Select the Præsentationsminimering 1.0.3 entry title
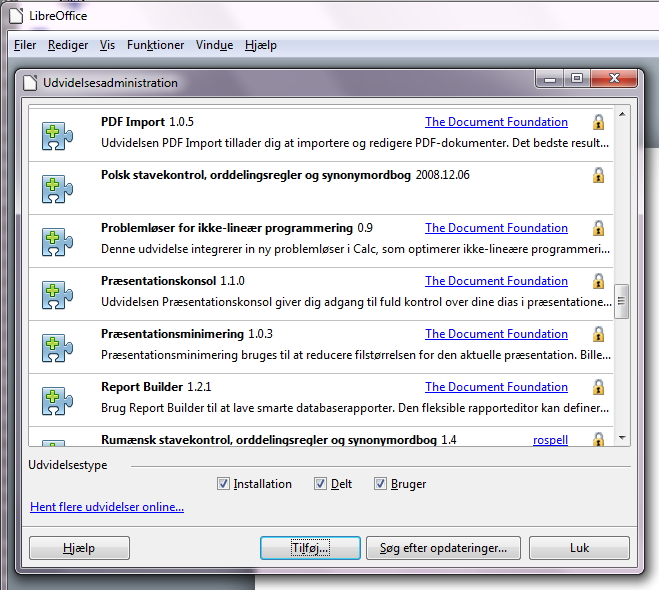The width and height of the screenshot is (659, 590). tap(187, 334)
